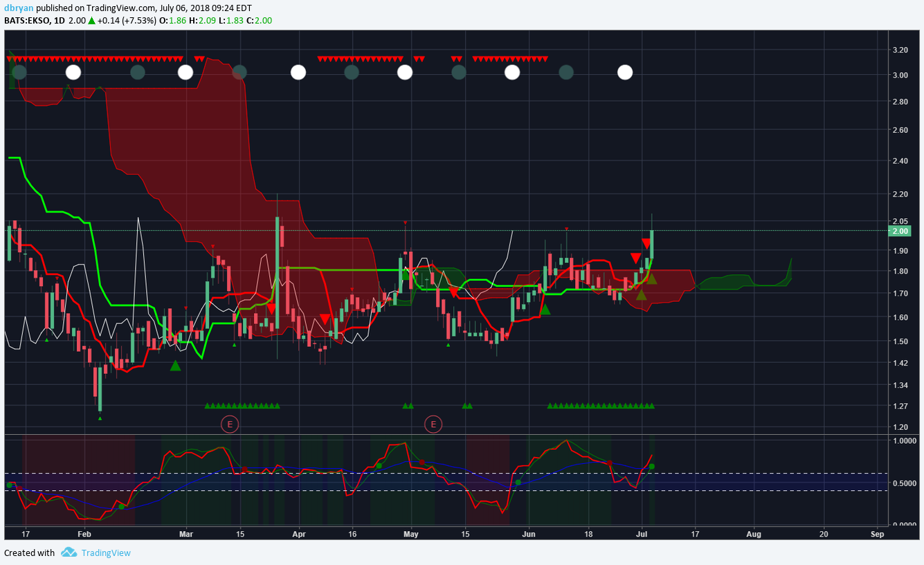Click the TradingView cloud logo icon

[x=69, y=553]
